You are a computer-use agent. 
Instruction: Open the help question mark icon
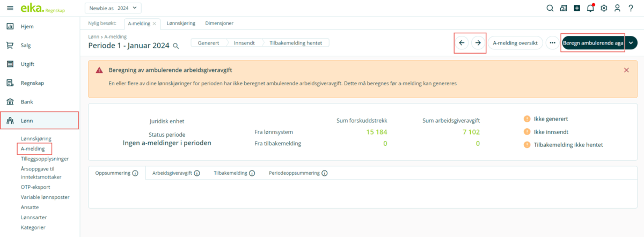click(631, 8)
